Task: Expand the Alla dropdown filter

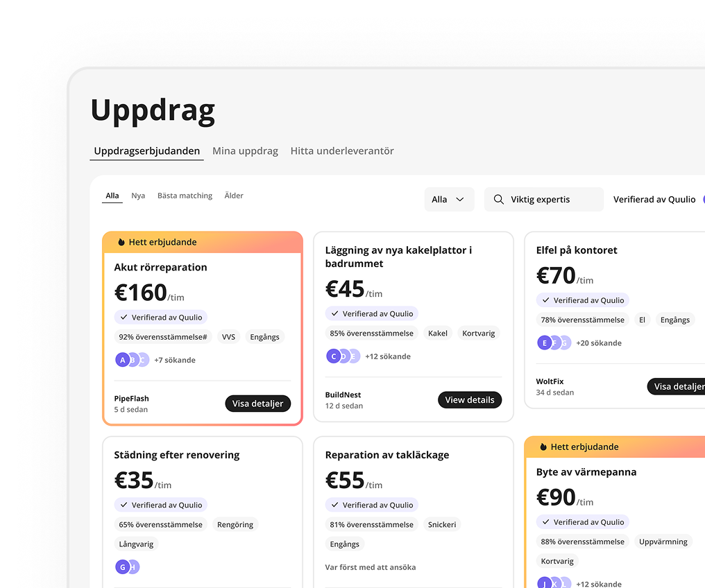Action: click(449, 200)
